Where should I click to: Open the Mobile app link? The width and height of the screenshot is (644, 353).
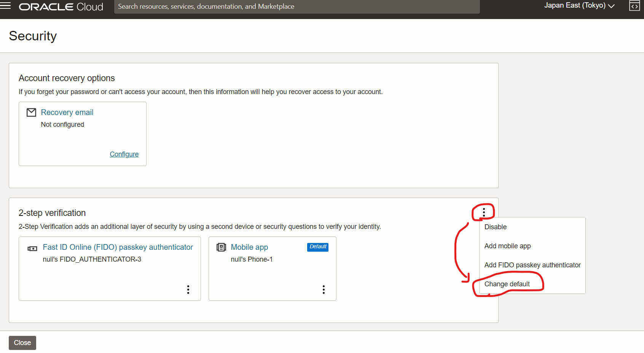249,247
